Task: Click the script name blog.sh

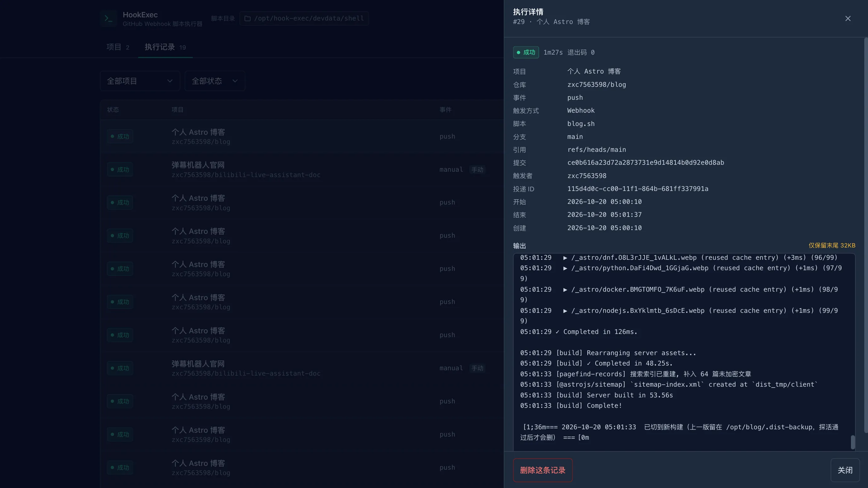Action: point(581,124)
